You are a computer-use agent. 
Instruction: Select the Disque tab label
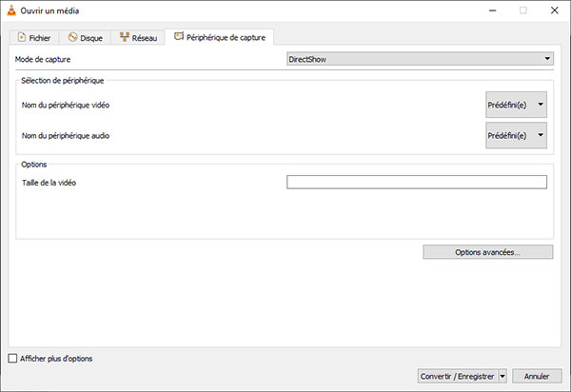click(92, 38)
